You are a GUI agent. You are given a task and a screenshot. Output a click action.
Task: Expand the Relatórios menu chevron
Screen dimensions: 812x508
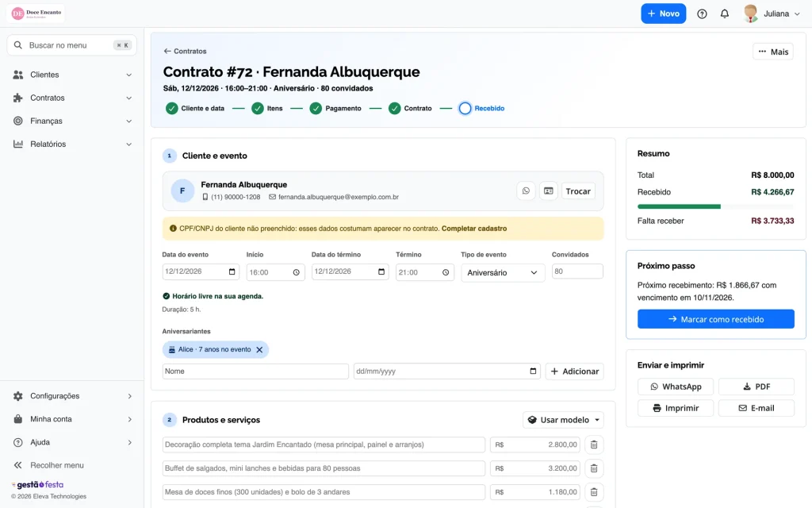(129, 144)
